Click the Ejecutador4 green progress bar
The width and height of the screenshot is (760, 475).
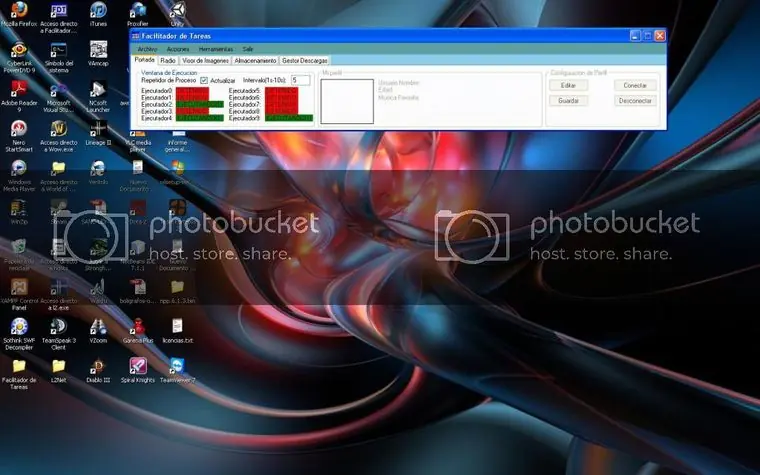[200, 118]
